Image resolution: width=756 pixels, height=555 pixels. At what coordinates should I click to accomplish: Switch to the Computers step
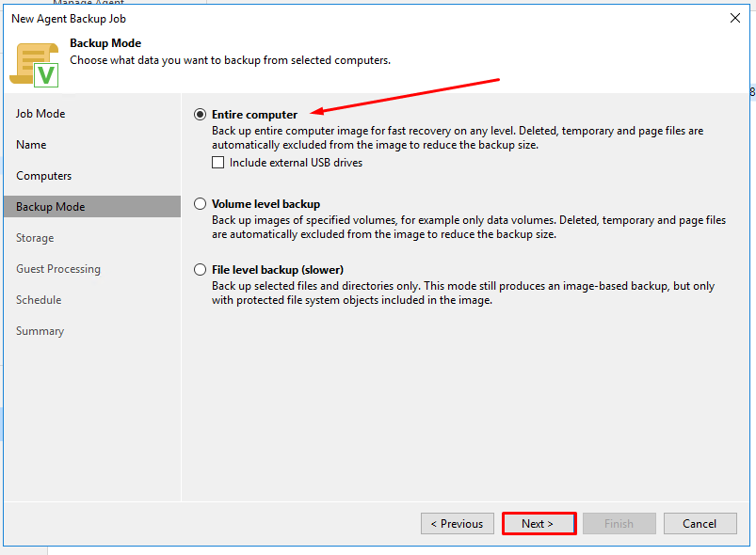click(44, 176)
